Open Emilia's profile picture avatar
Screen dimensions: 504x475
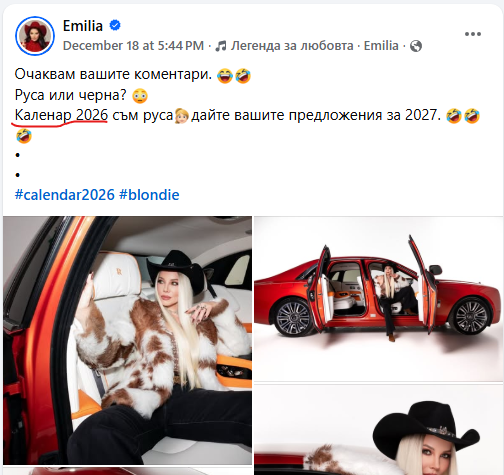point(35,36)
